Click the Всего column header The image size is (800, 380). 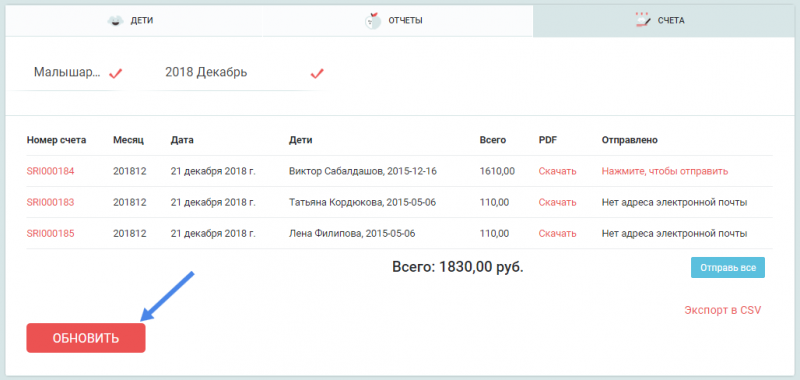[x=493, y=140]
